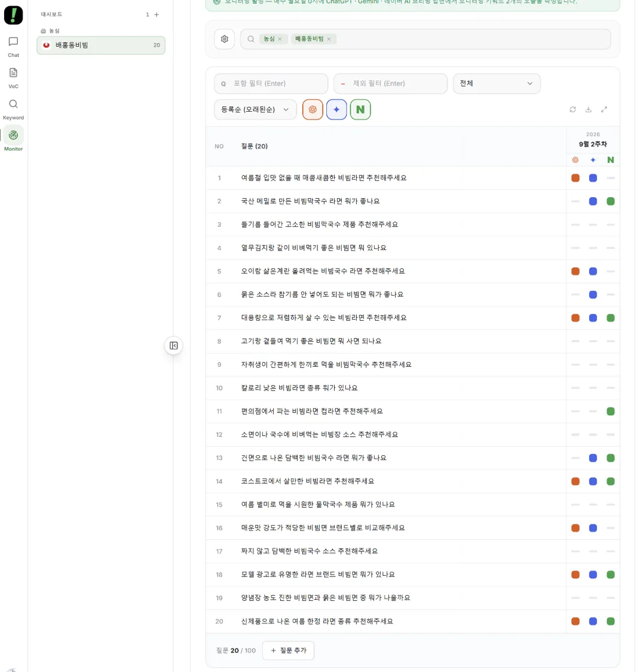Viewport: 643px width, 672px height.
Task: Click the magnifier icon in the tag search bar
Action: point(251,39)
